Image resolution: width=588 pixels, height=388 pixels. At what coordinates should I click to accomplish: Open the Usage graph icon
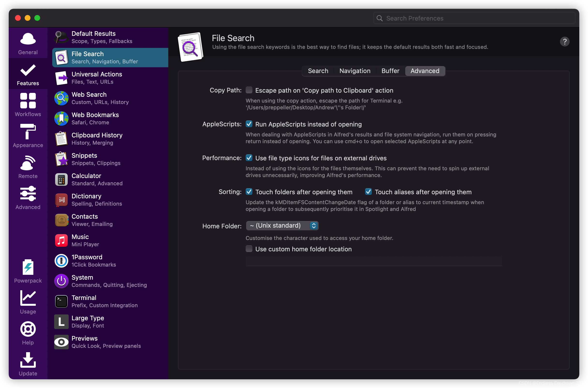[x=28, y=298]
